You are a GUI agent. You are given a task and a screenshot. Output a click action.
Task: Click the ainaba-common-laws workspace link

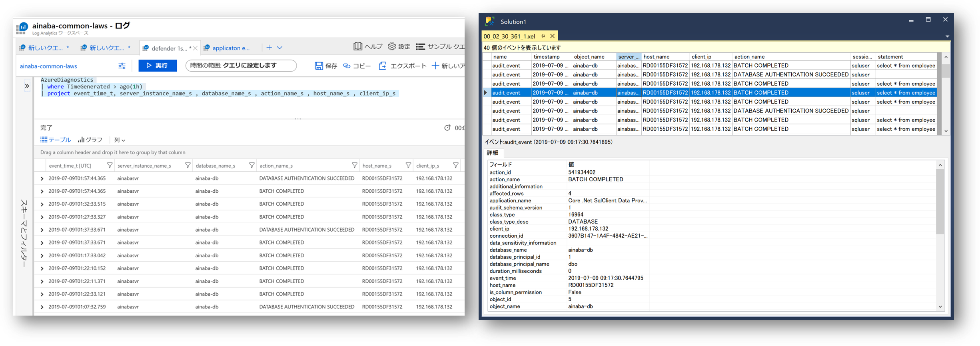pos(48,66)
